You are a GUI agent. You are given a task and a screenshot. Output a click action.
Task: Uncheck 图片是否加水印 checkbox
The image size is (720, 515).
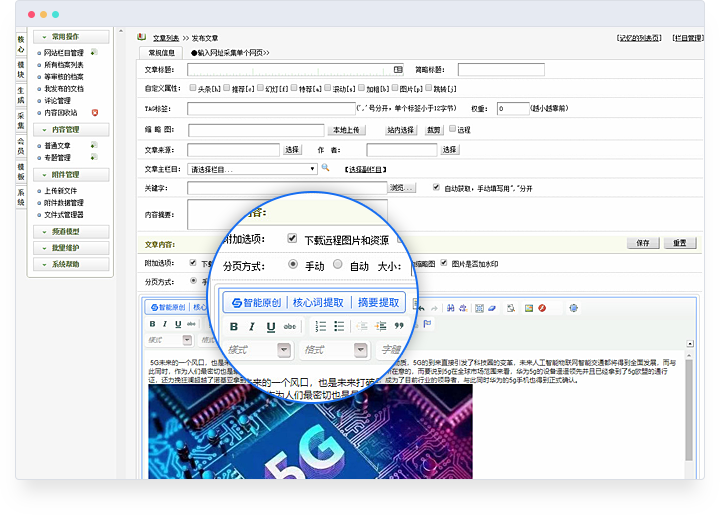(x=444, y=263)
